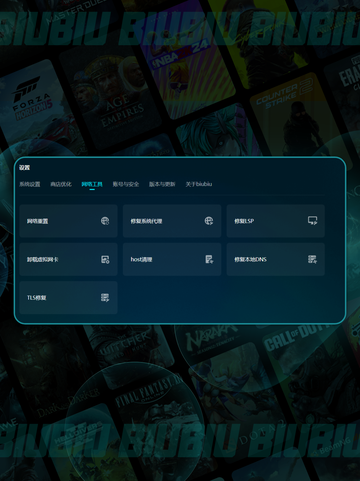Click the host清理 label
360x481 pixels.
pos(141,259)
